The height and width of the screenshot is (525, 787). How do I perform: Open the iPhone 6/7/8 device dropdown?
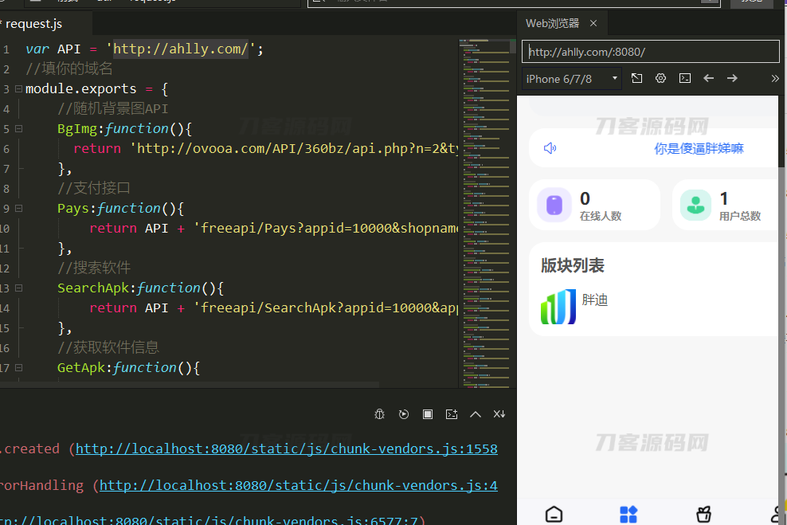572,78
